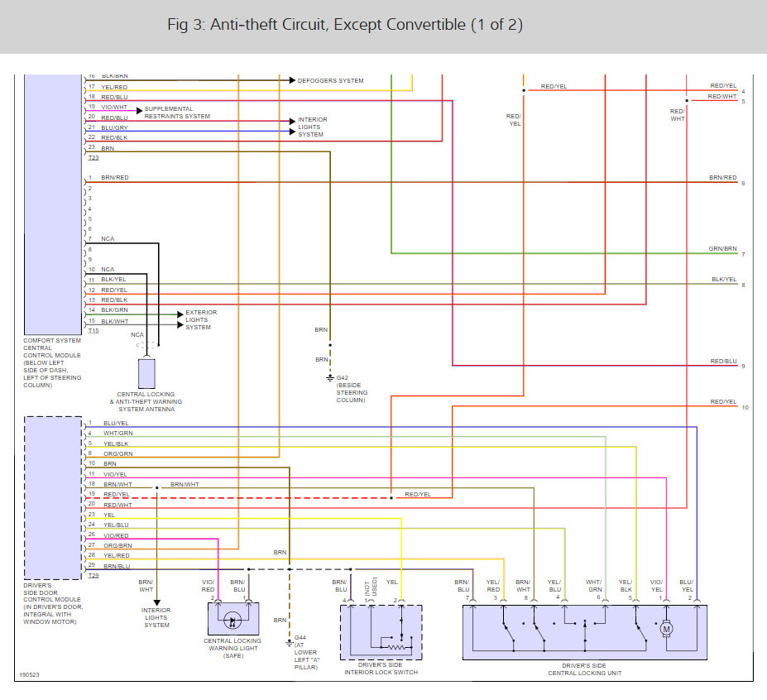Click the 'VIO/YEL' label at door module pin 11
Image resolution: width=767 pixels, height=700 pixels.
click(x=115, y=474)
